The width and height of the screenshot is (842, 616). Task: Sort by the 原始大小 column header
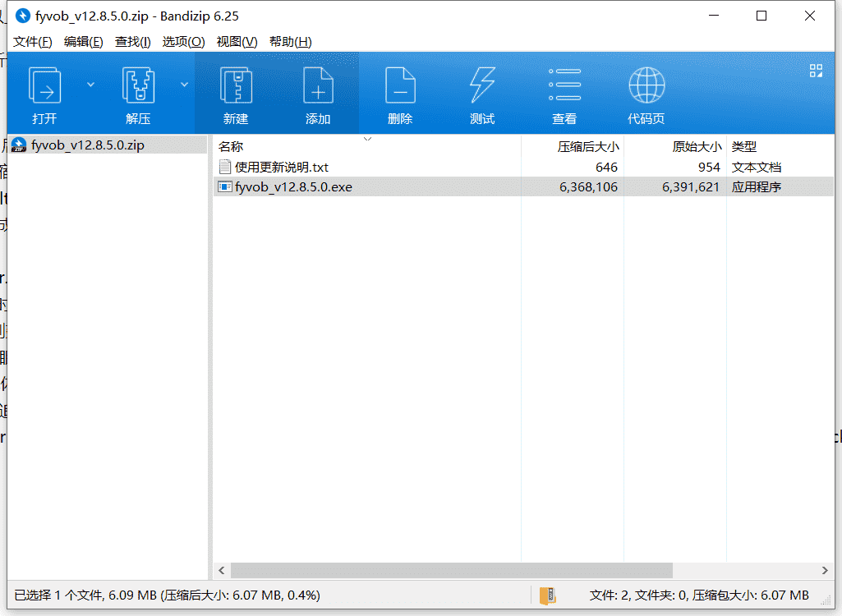(697, 147)
